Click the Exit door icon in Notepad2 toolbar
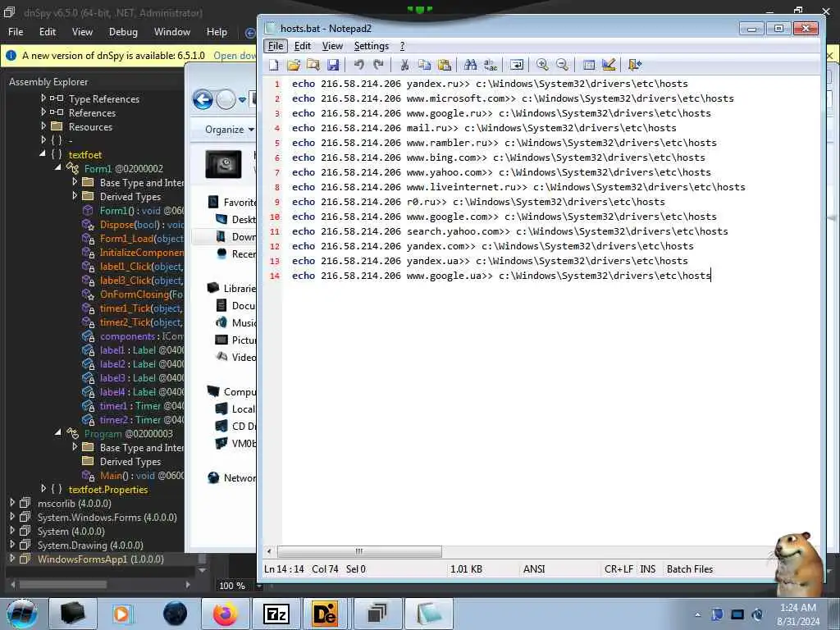The height and width of the screenshot is (630, 840). pyautogui.click(x=634, y=65)
